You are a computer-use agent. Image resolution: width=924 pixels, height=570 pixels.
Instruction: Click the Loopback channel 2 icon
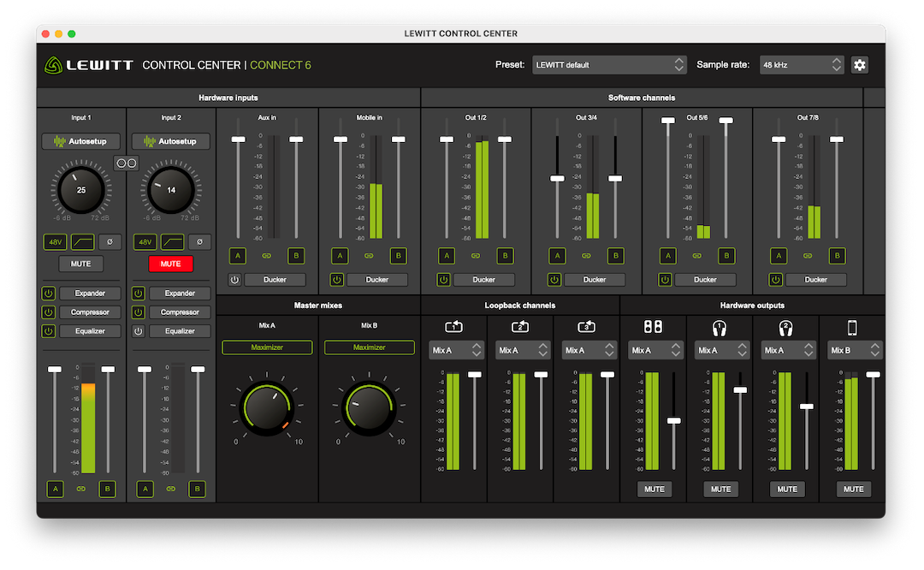click(521, 326)
